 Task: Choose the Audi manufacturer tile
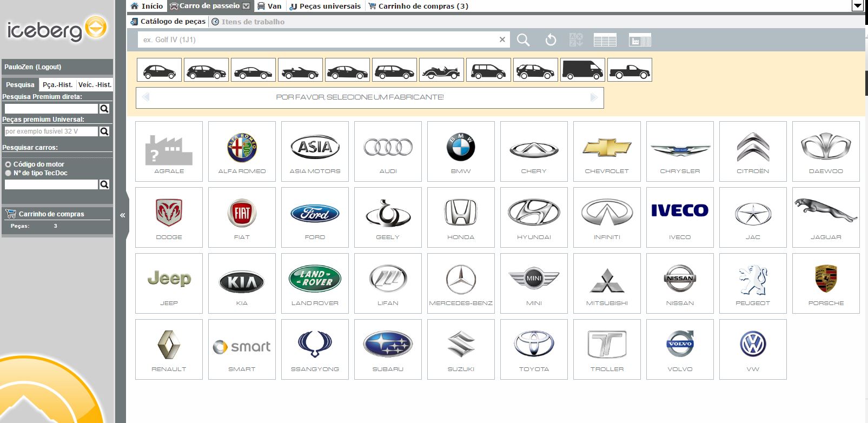coord(388,151)
